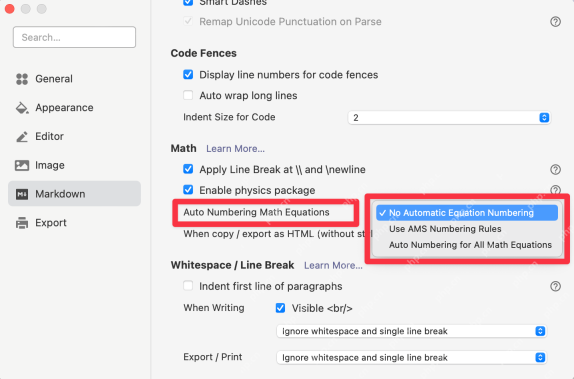The width and height of the screenshot is (574, 379).
Task: Open the Math Learn More link
Action: tap(235, 149)
